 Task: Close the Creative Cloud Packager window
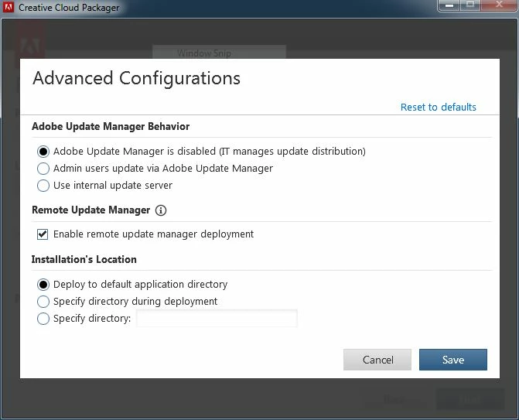(499, 5)
